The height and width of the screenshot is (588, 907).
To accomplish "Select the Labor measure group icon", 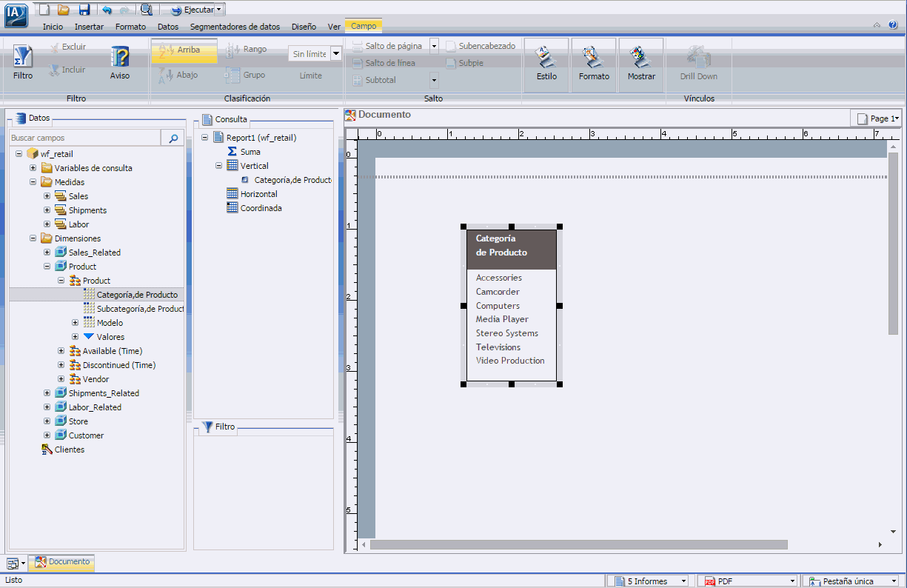I will point(60,224).
